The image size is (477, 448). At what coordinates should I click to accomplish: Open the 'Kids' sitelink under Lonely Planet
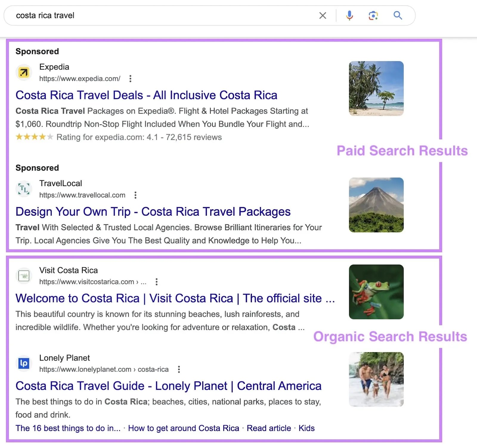click(x=306, y=428)
